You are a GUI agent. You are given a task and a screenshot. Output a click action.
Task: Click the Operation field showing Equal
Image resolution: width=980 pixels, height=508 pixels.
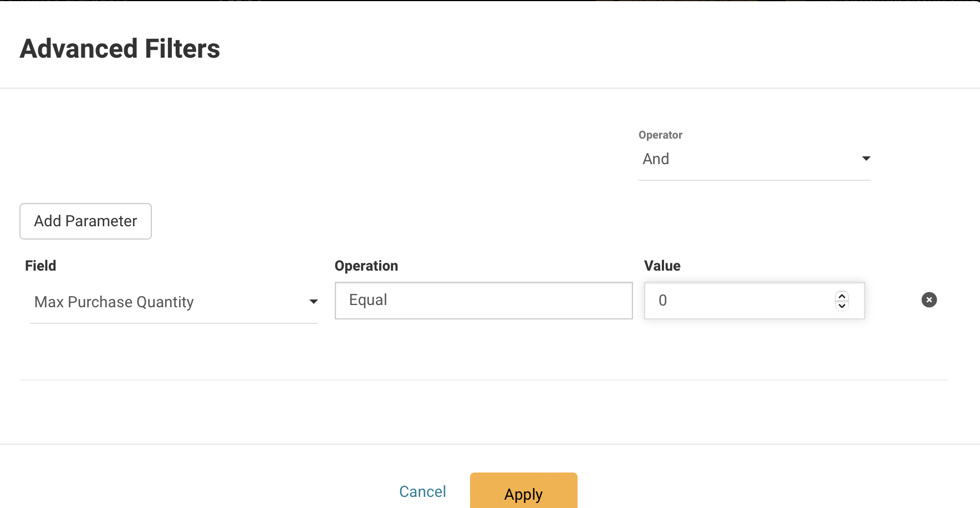coord(483,301)
